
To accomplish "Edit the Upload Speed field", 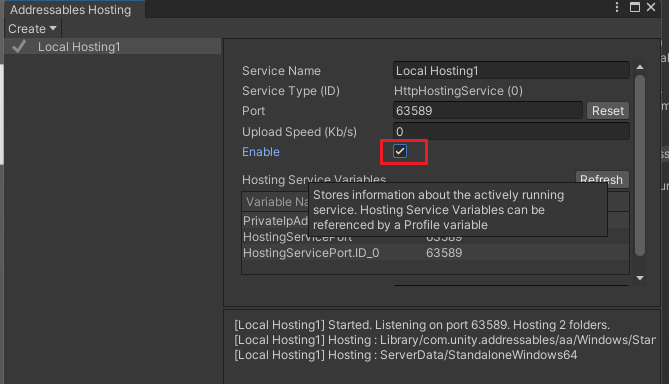I will [511, 131].
